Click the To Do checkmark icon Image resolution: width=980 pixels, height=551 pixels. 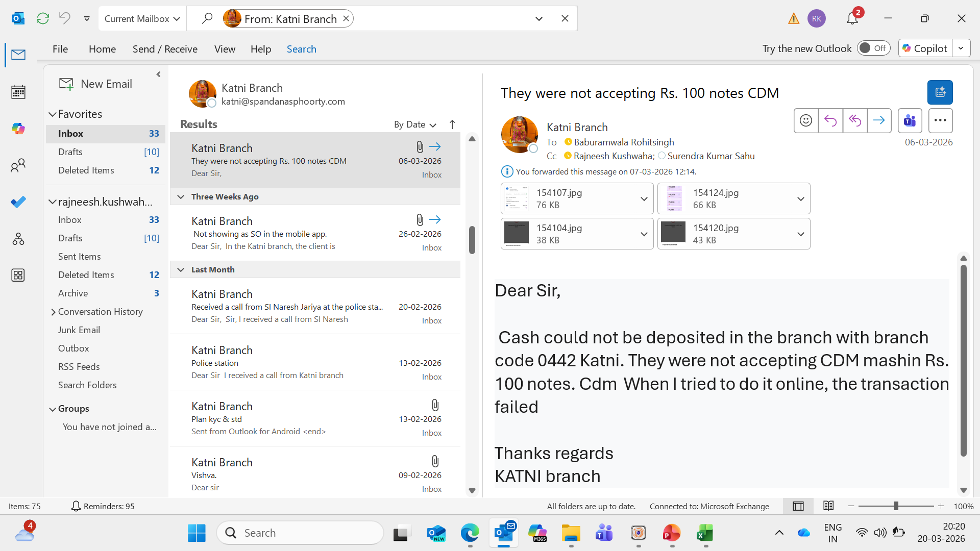[x=18, y=202]
